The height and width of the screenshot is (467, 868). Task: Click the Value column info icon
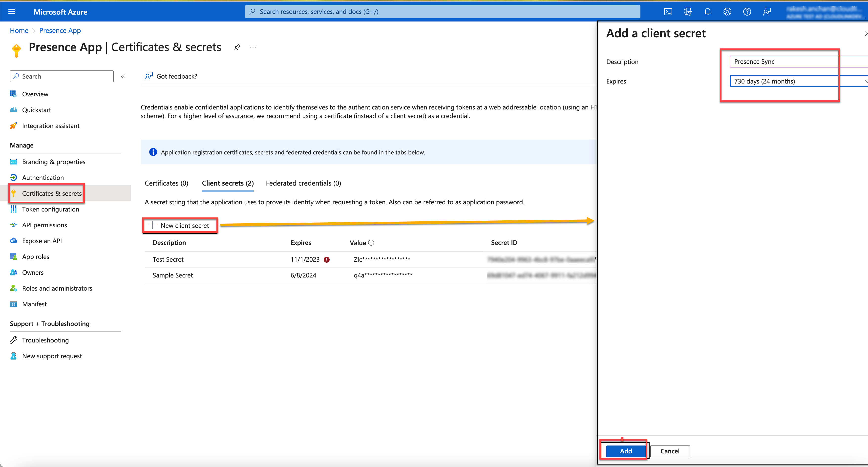371,243
